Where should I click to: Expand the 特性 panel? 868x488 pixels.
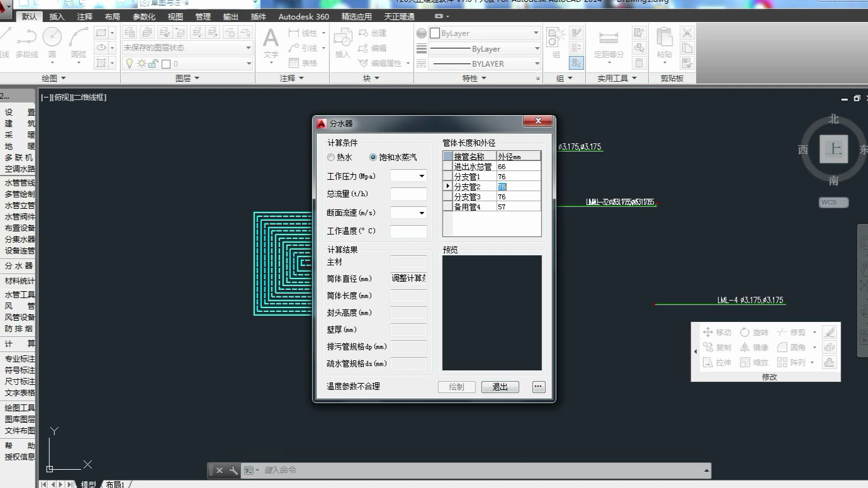[x=475, y=78]
